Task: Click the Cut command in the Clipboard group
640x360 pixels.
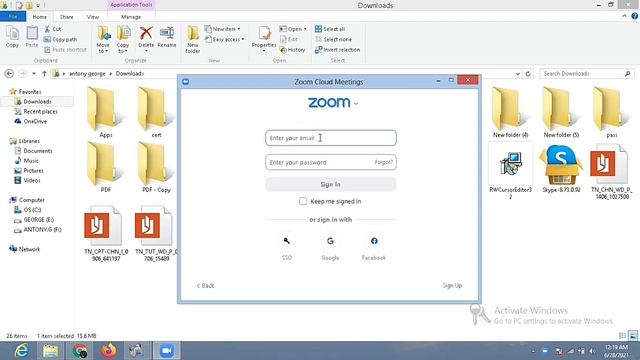Action: [53, 29]
